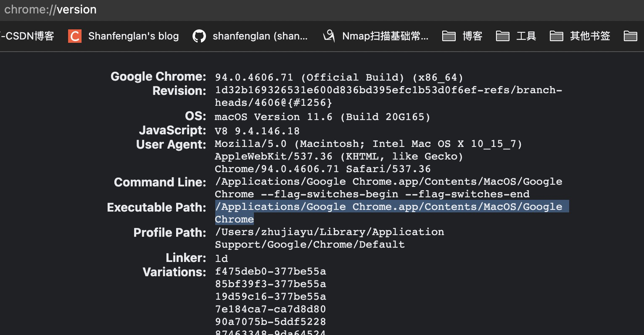Click the Mozilla/5.0 (Macintosh; Intel Mac line

(x=369, y=144)
